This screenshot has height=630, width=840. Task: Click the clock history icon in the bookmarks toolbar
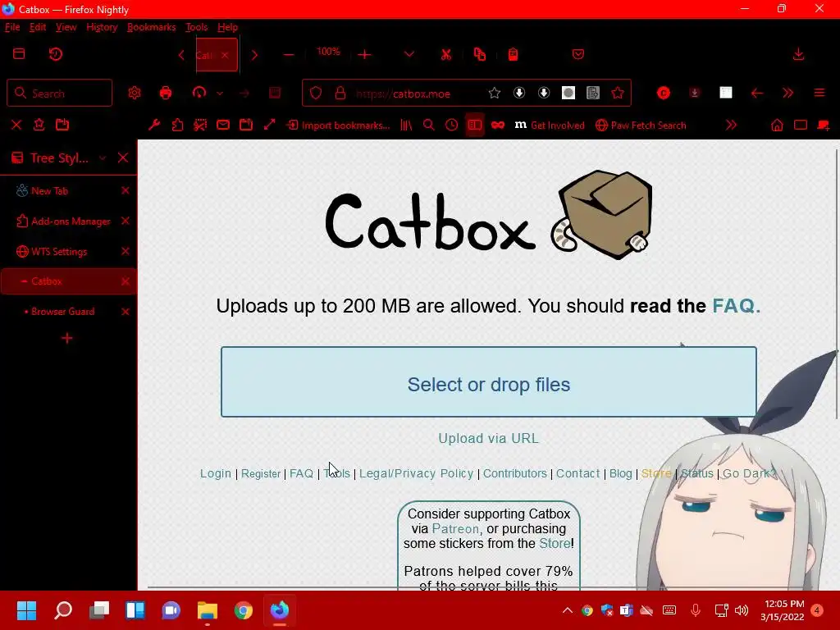(452, 126)
